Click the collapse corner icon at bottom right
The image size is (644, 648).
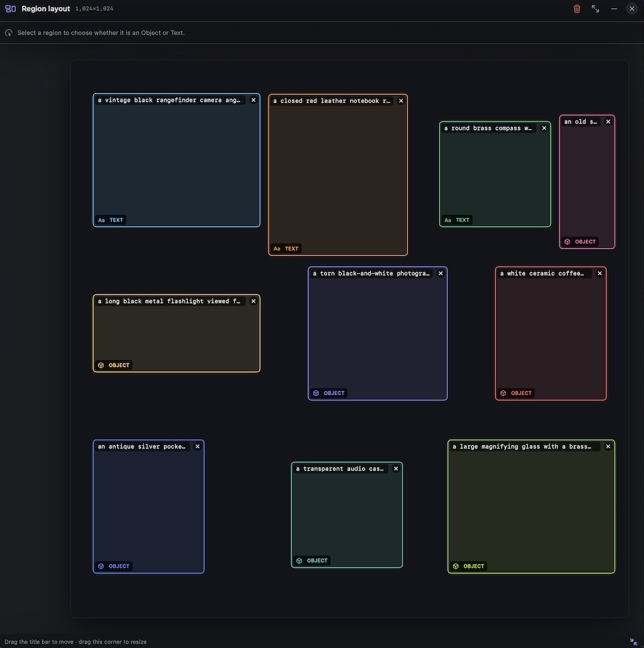[x=633, y=642]
